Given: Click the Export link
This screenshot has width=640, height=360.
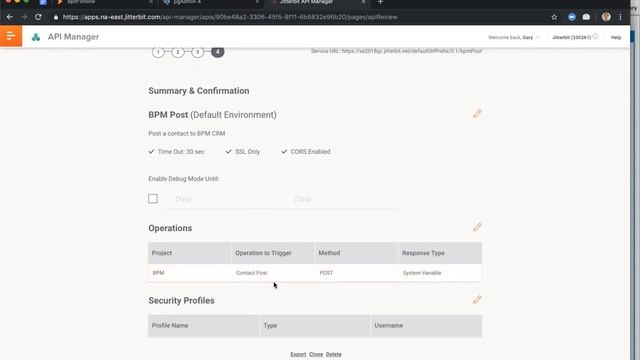Looking at the screenshot, I should point(298,354).
